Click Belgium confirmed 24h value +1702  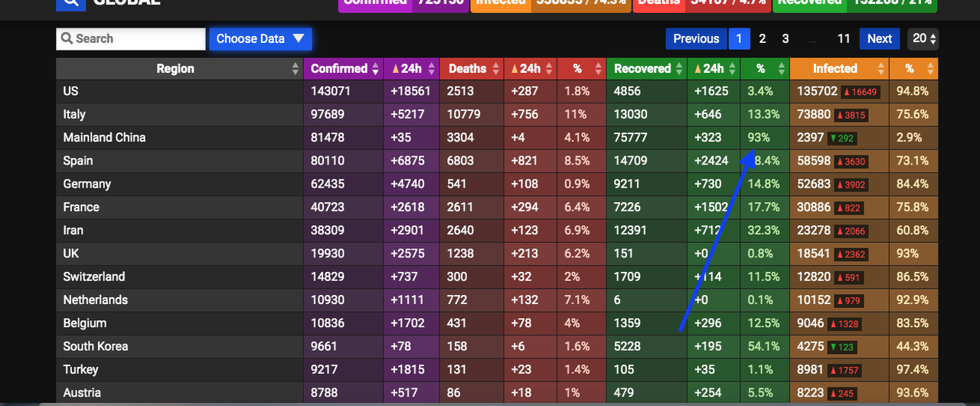tap(406, 323)
